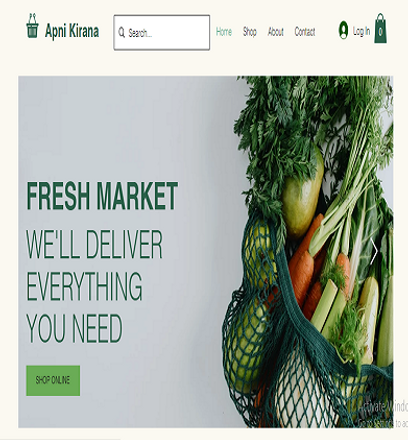Click the SHOP ONLINE button

tap(53, 380)
